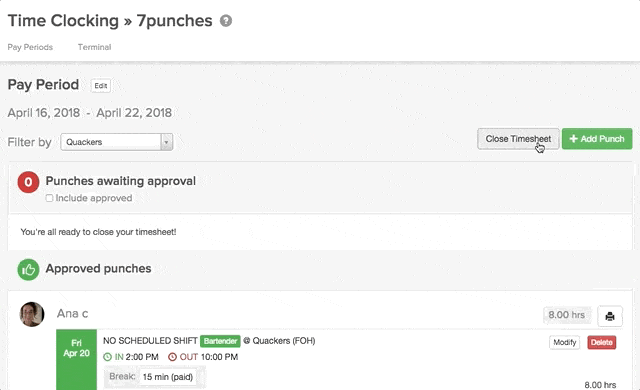Open the Terminal tab
This screenshot has height=390, width=640.
(x=94, y=47)
